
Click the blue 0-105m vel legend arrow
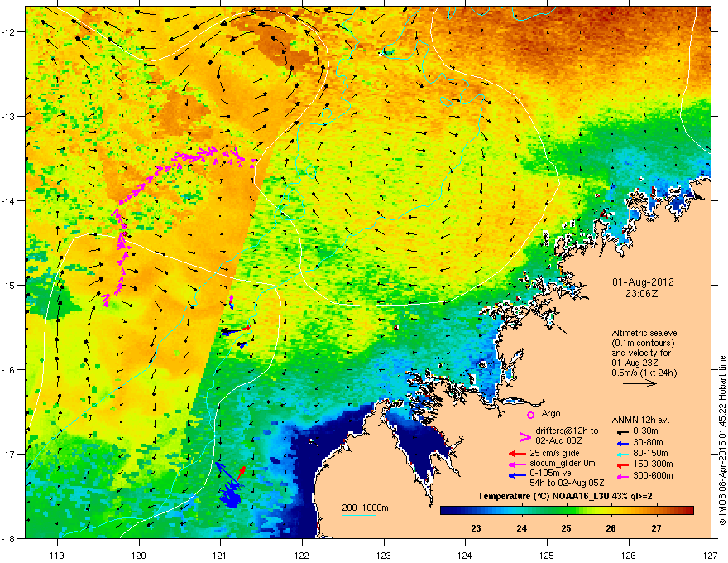[x=517, y=475]
